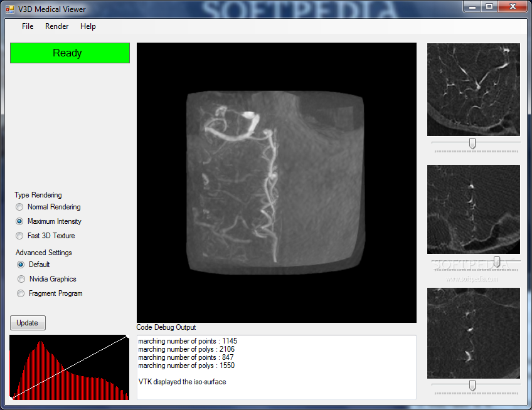
Task: Click the line 'marching number of points : 847'
Action: coord(186,357)
